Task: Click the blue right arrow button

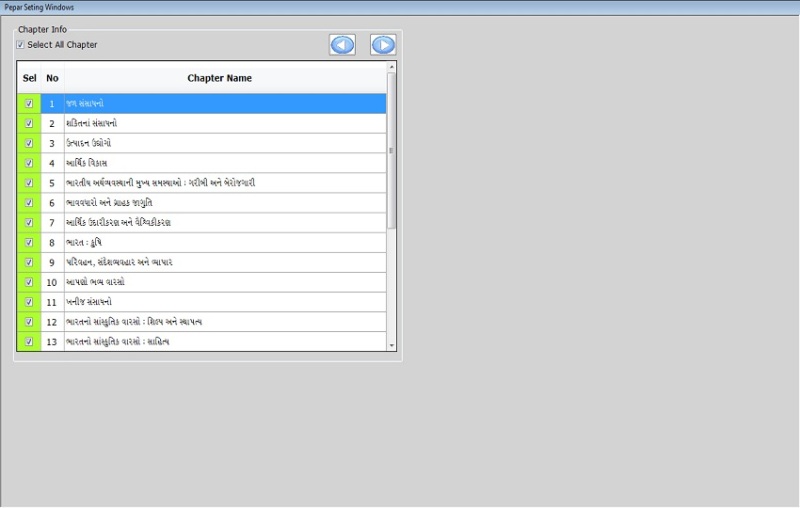Action: tap(383, 45)
